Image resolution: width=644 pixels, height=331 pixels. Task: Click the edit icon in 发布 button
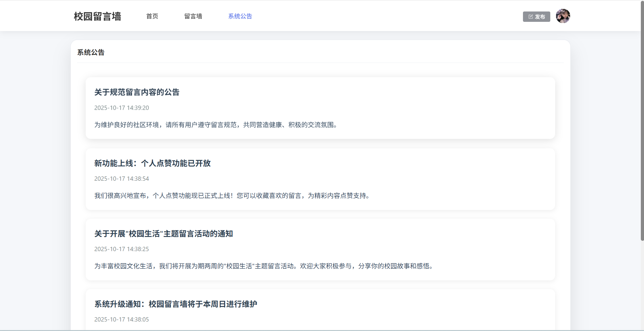[x=530, y=17]
